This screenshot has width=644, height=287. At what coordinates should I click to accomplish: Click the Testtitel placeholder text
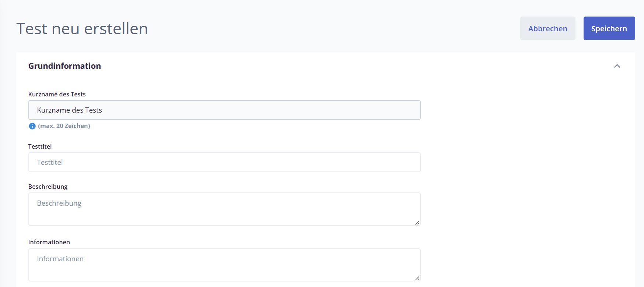click(x=50, y=162)
